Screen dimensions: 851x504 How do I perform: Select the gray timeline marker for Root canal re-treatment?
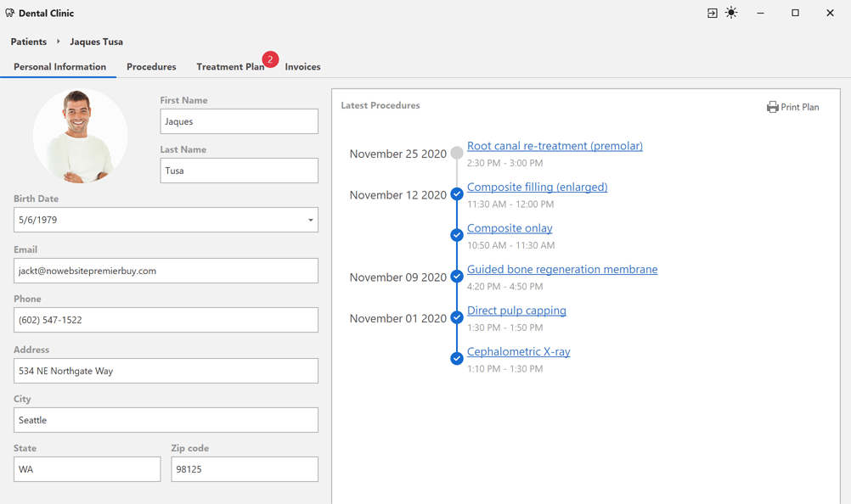[457, 153]
